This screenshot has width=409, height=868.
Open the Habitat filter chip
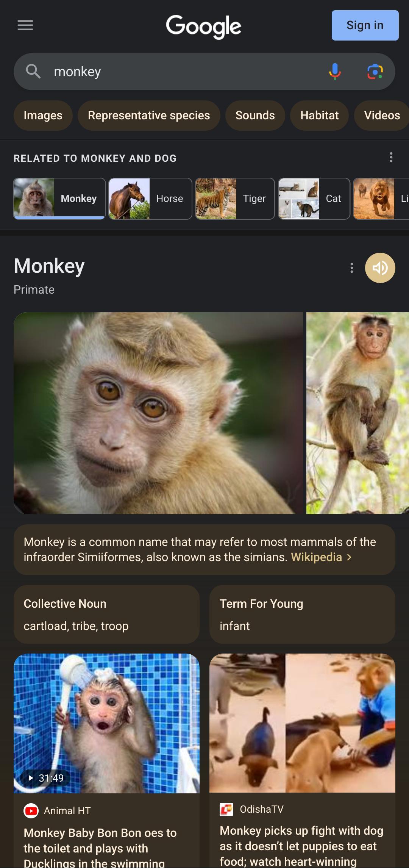pyautogui.click(x=319, y=116)
